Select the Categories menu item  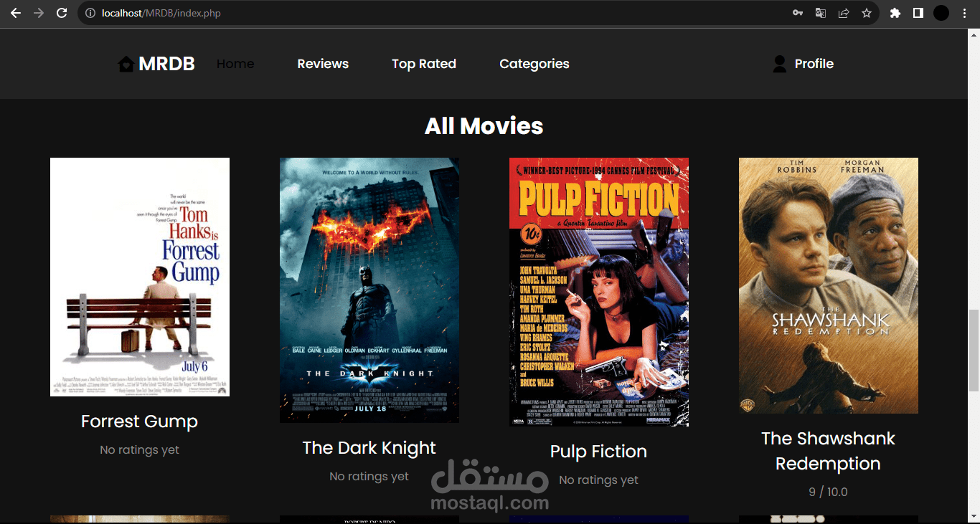tap(534, 63)
